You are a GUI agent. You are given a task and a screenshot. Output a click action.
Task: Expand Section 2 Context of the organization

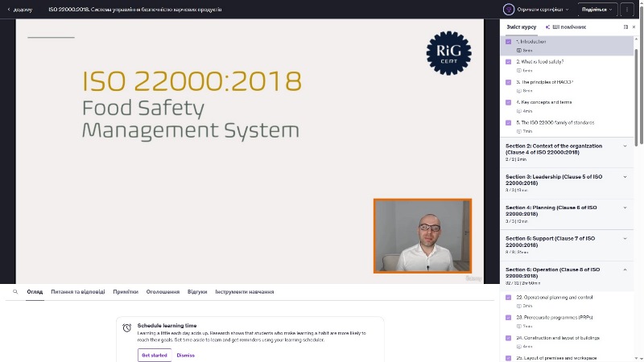[625, 146]
